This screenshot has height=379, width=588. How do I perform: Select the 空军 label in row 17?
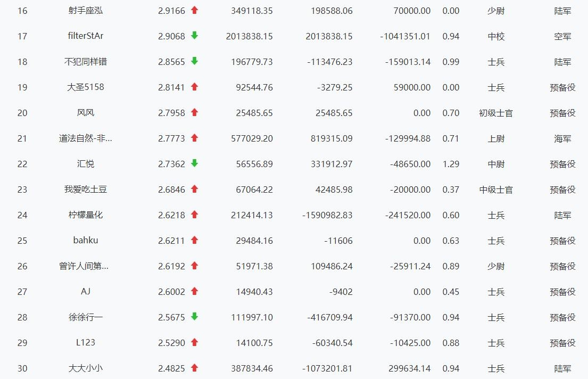click(562, 36)
